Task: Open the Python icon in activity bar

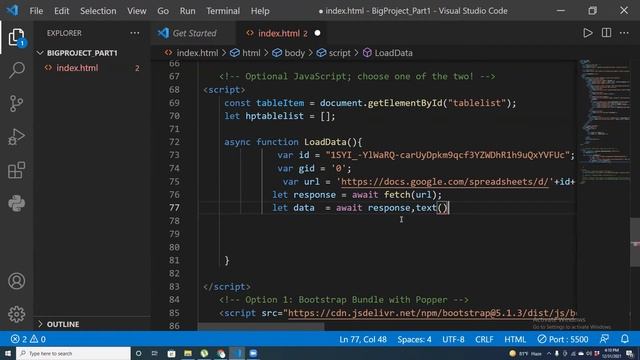Action: point(16,203)
